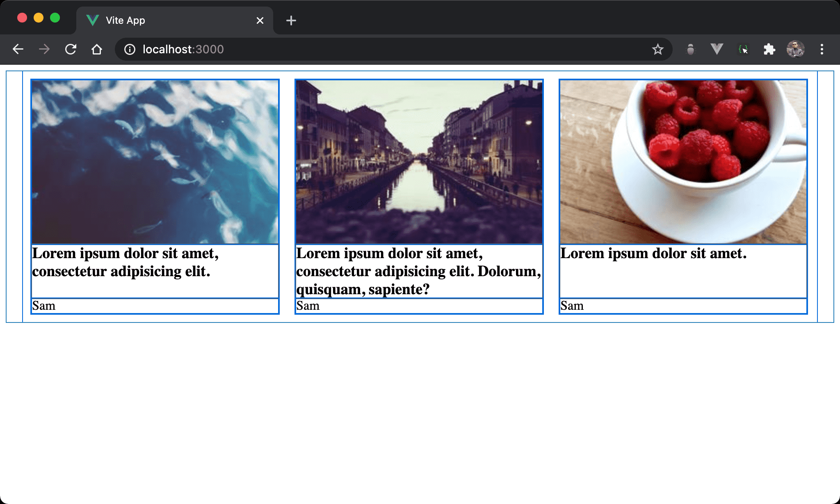Click the user profile avatar
The height and width of the screenshot is (504, 840).
[x=795, y=50]
